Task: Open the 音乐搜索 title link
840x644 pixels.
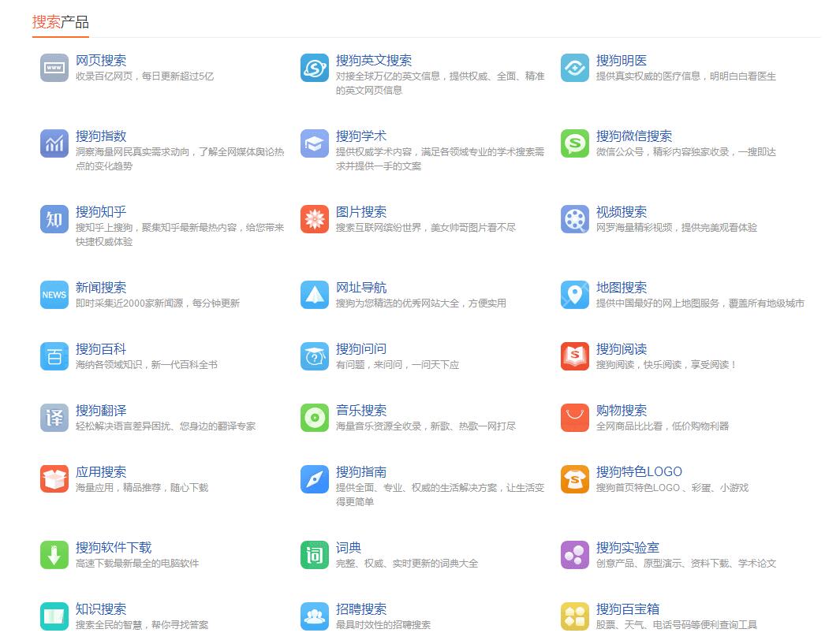Action: coord(361,410)
